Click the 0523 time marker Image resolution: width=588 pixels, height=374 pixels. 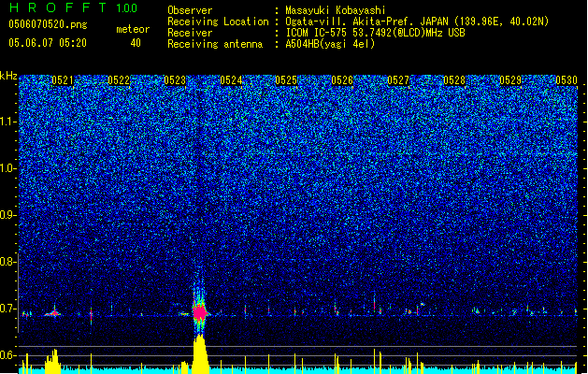pyautogui.click(x=175, y=80)
